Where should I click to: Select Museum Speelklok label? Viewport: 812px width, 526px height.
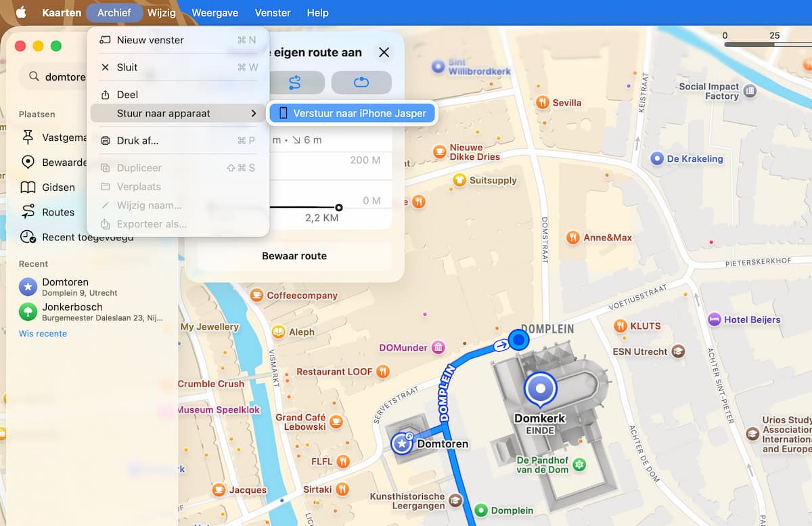(219, 410)
